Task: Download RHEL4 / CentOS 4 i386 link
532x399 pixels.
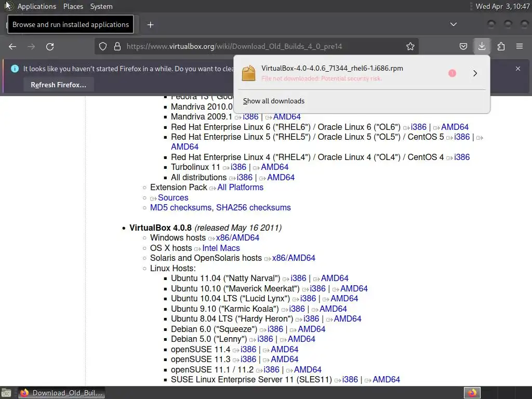Action: (462, 157)
